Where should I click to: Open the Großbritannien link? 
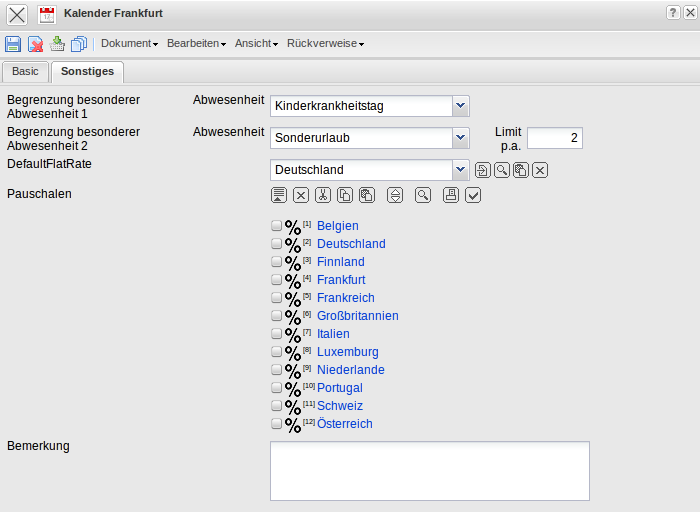tap(357, 316)
